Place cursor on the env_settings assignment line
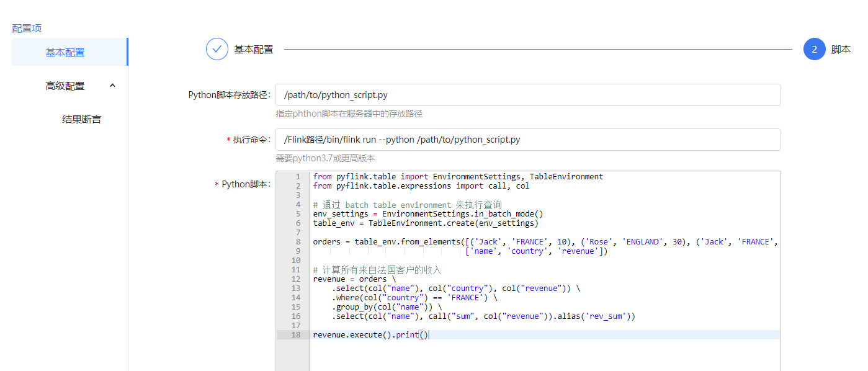 [x=427, y=214]
